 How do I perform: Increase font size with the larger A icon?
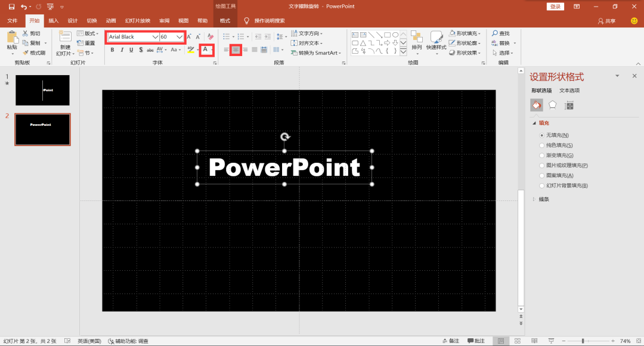tap(189, 36)
